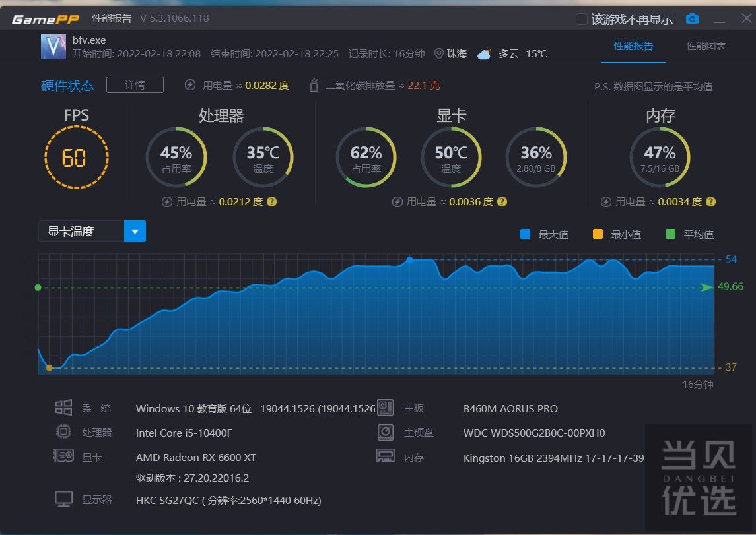Image resolution: width=756 pixels, height=535 pixels.
Task: Click the lightning icon under 显卡 gauges
Action: (x=397, y=202)
